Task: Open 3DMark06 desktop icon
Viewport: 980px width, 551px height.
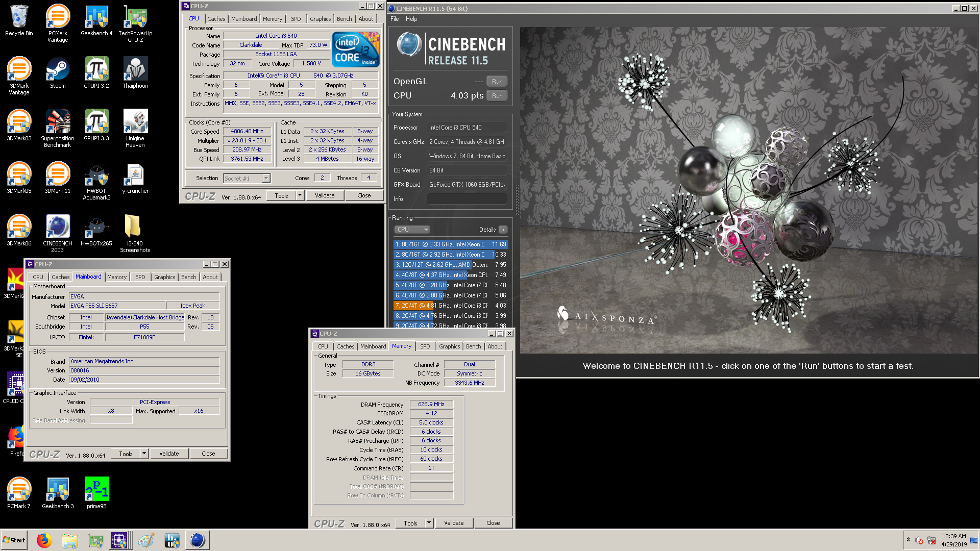Action: point(19,231)
